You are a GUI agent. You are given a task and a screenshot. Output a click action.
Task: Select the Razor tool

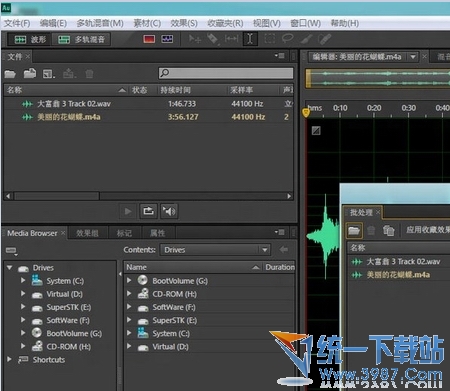pos(212,39)
